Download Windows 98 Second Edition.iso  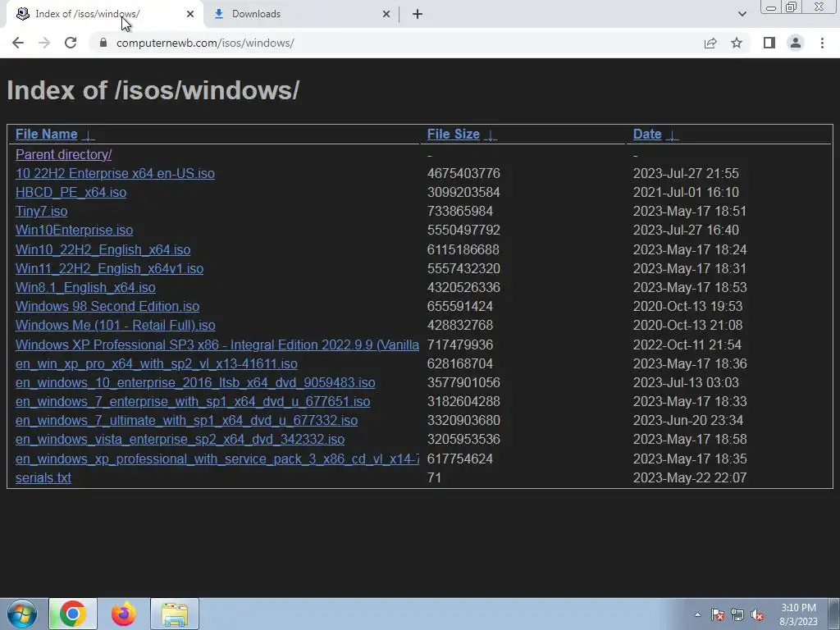[107, 307]
